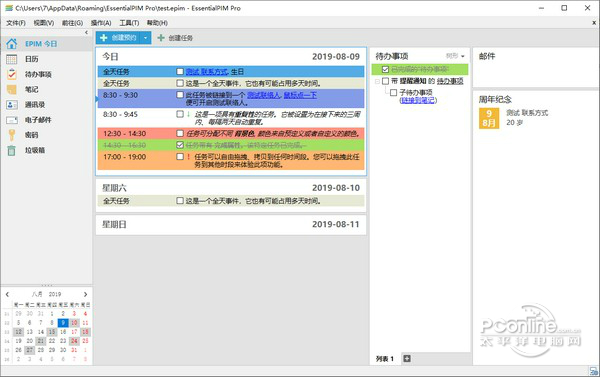
Task: Open the 笔记 notes icon
Action: [11, 89]
